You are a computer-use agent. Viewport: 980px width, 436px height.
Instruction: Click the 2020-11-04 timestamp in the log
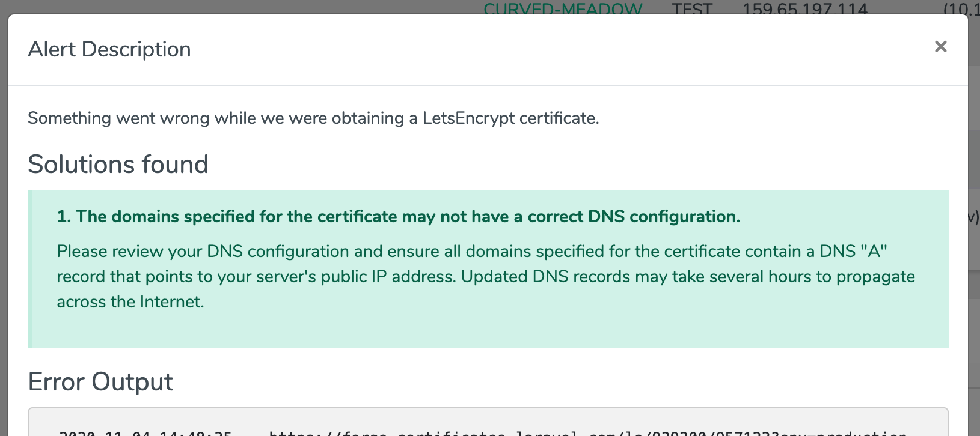click(145, 432)
